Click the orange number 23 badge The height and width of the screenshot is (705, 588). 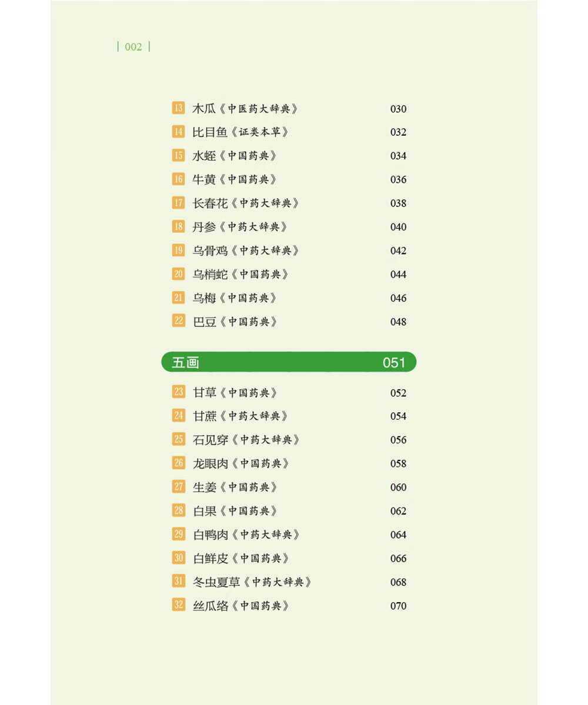click(x=179, y=392)
